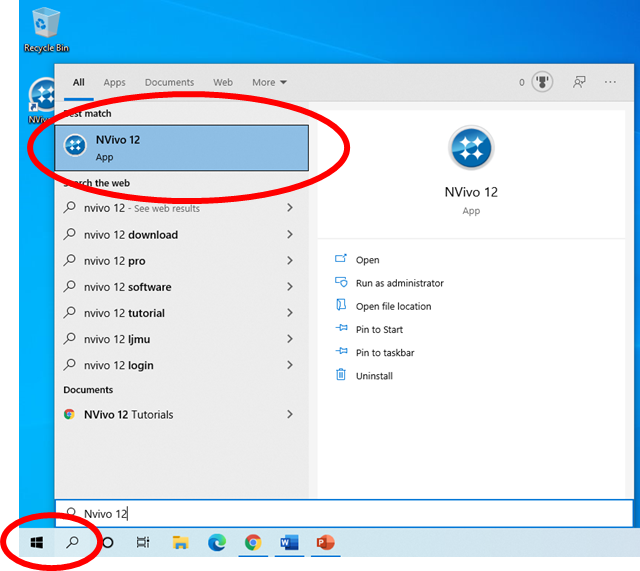Click the taskbar search magnifier icon

tap(73, 542)
